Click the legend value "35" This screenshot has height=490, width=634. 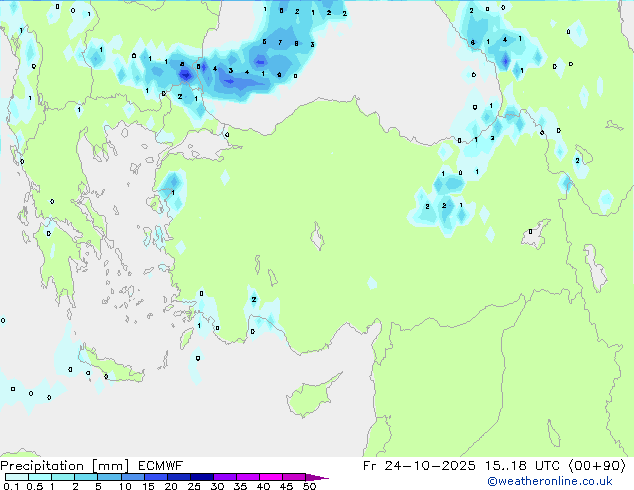pyautogui.click(x=240, y=486)
